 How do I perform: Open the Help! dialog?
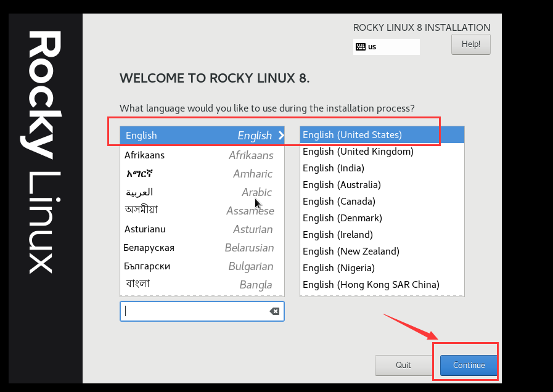[x=471, y=44]
